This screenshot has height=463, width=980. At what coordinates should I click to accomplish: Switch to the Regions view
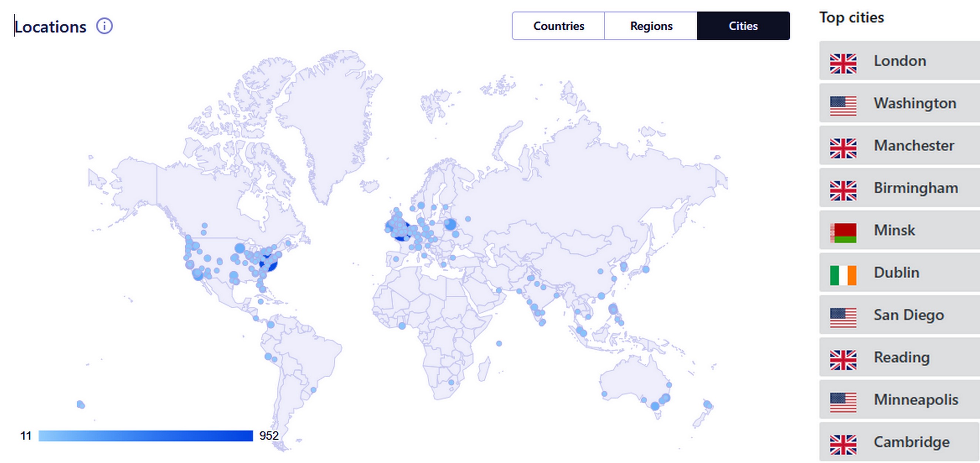tap(650, 26)
